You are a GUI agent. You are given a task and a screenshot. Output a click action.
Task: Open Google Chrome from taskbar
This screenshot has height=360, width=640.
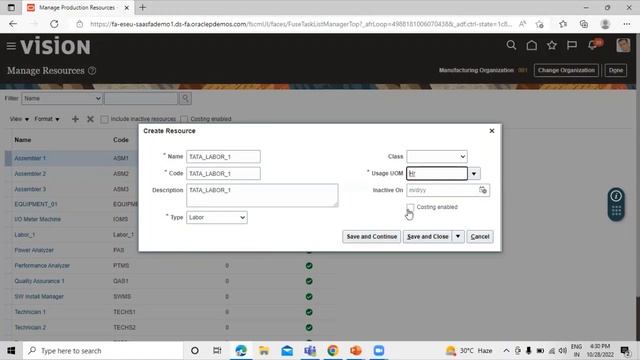(x=333, y=351)
